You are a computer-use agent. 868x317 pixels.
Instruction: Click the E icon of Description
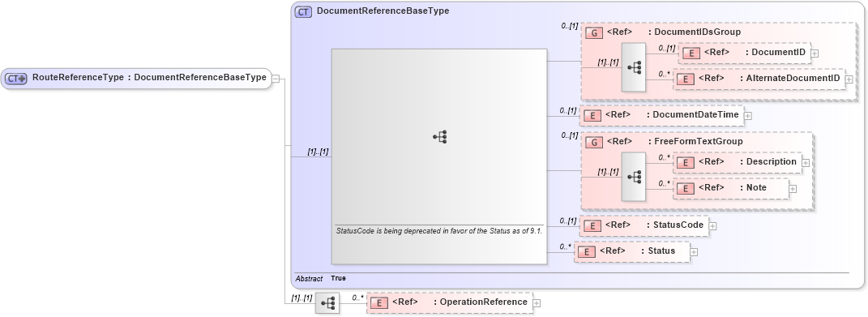(x=686, y=162)
